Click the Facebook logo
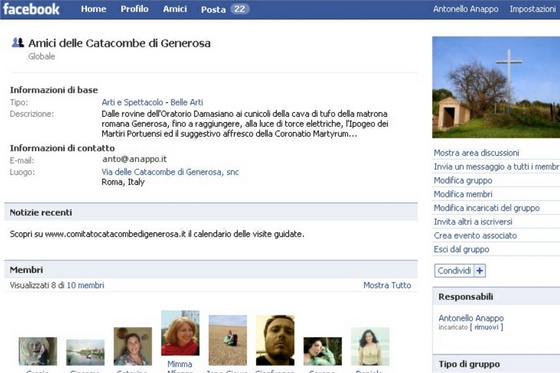560x373 pixels. click(31, 9)
